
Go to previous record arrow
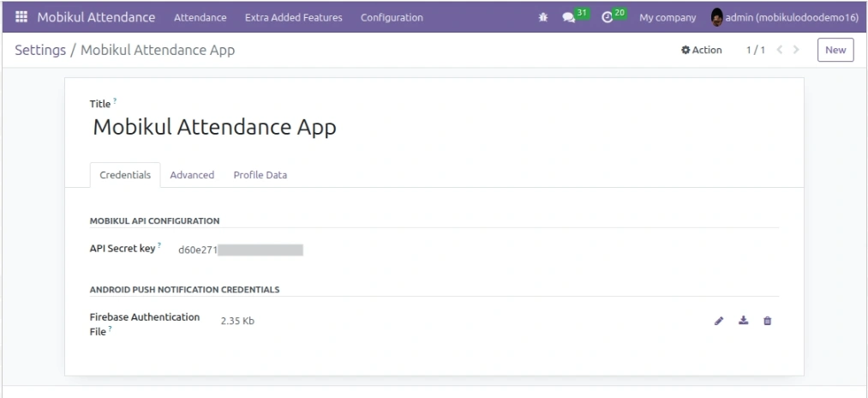tap(780, 50)
